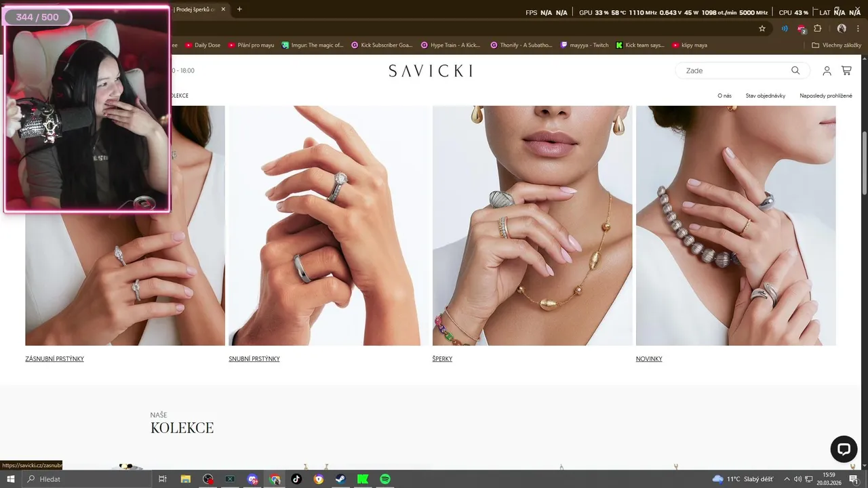The height and width of the screenshot is (488, 868).
Task: Open the 'mayyya - Twitch' bookmark
Action: [585, 45]
